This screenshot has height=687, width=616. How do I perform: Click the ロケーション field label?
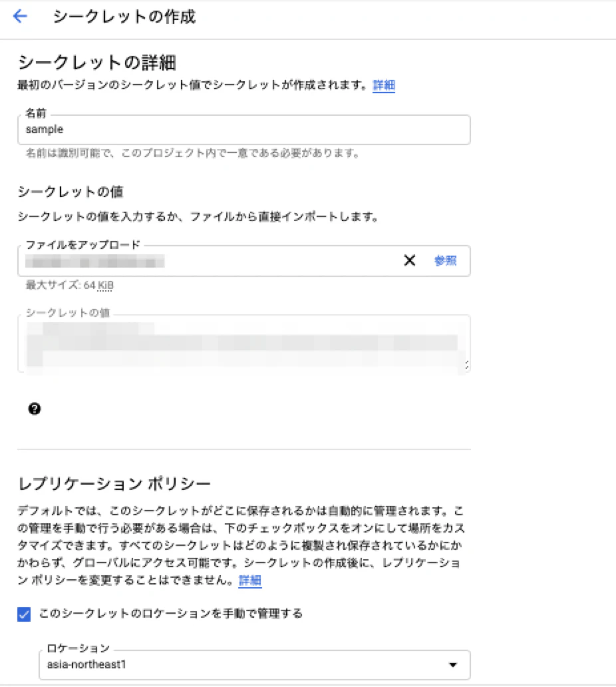[x=78, y=648]
